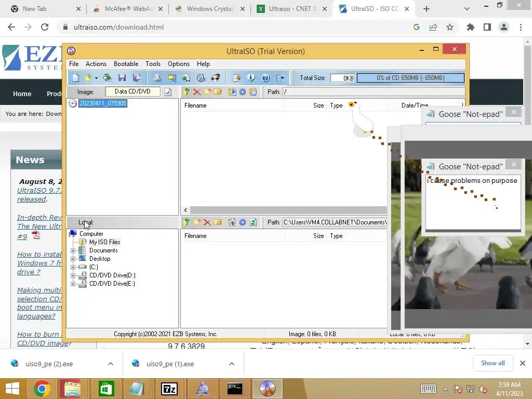This screenshot has width=532, height=399.
Task: Select Computer in the local tree
Action: [91, 234]
